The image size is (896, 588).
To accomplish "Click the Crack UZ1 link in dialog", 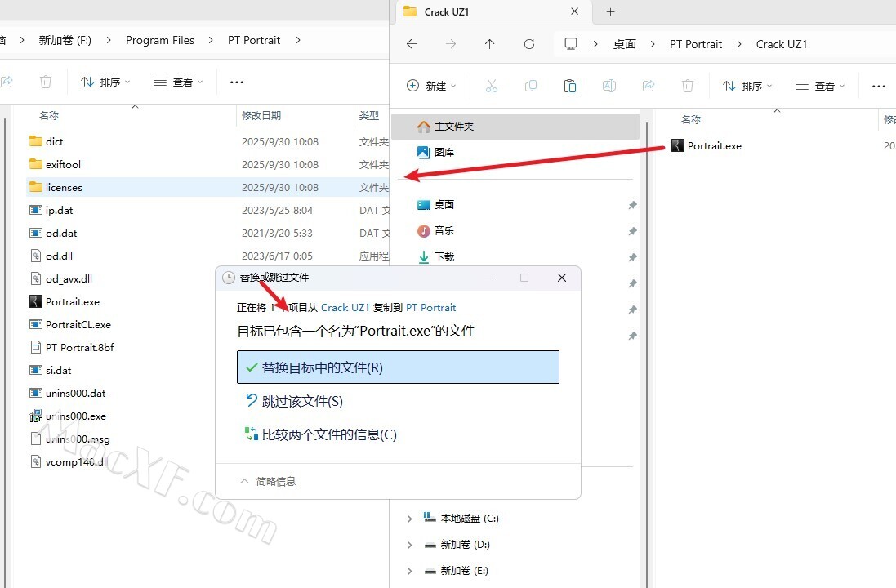I will click(345, 308).
